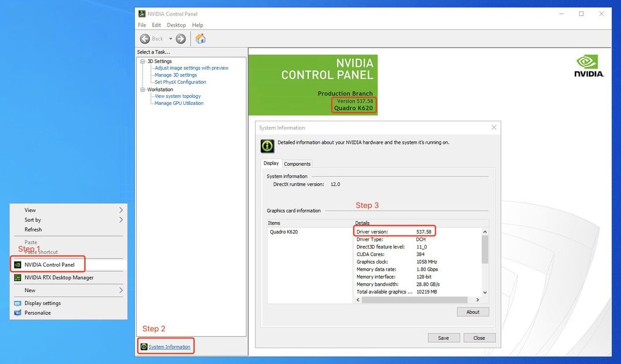Switch to the Components tab
This screenshot has height=364, width=621.
pos(297,164)
